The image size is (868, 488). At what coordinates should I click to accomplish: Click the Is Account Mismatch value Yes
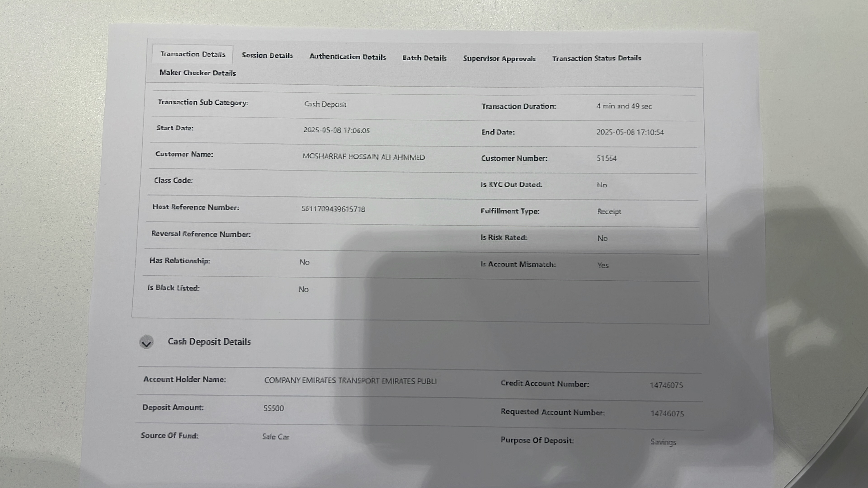pyautogui.click(x=603, y=265)
